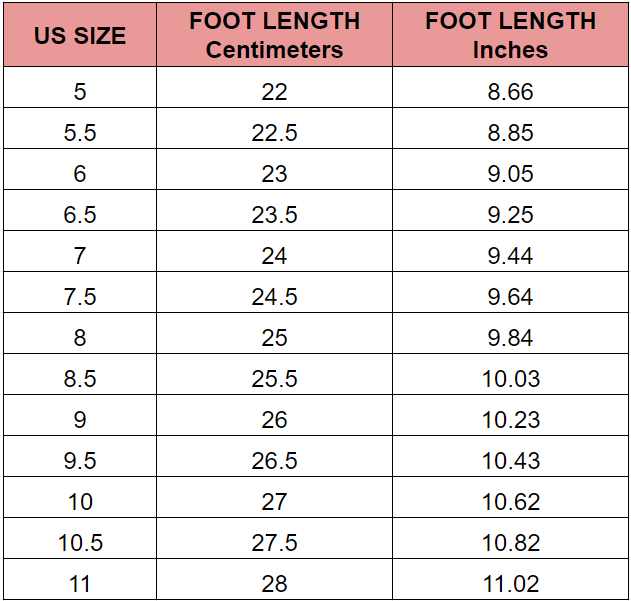Click the US size 11 cell
The image size is (631, 601).
click(x=80, y=580)
